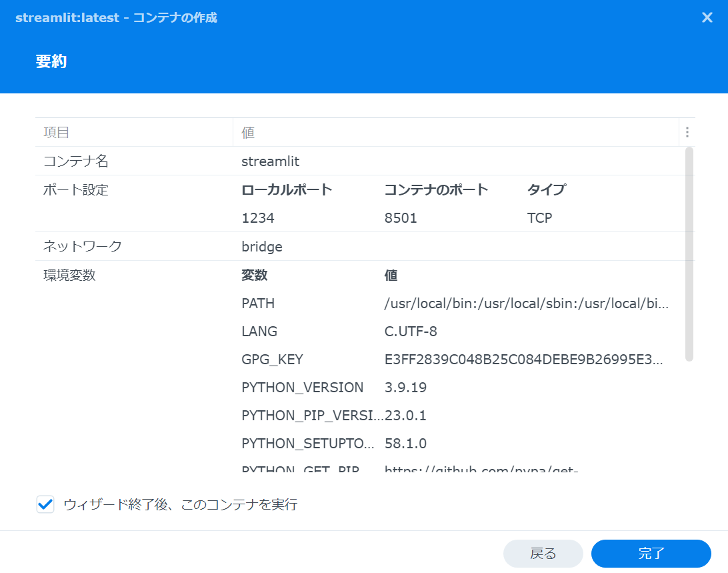Select the PATH environment variable entry
Image resolution: width=728 pixels, height=573 pixels.
(x=258, y=303)
